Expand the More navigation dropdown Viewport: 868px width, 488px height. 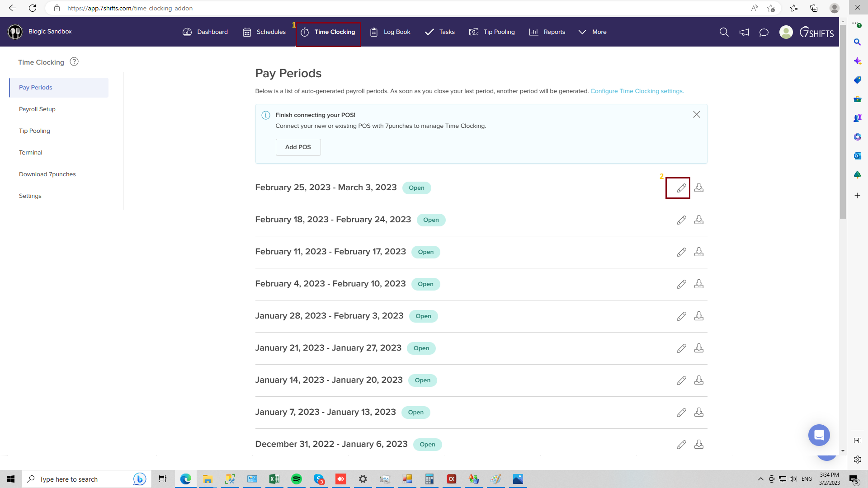coord(592,32)
